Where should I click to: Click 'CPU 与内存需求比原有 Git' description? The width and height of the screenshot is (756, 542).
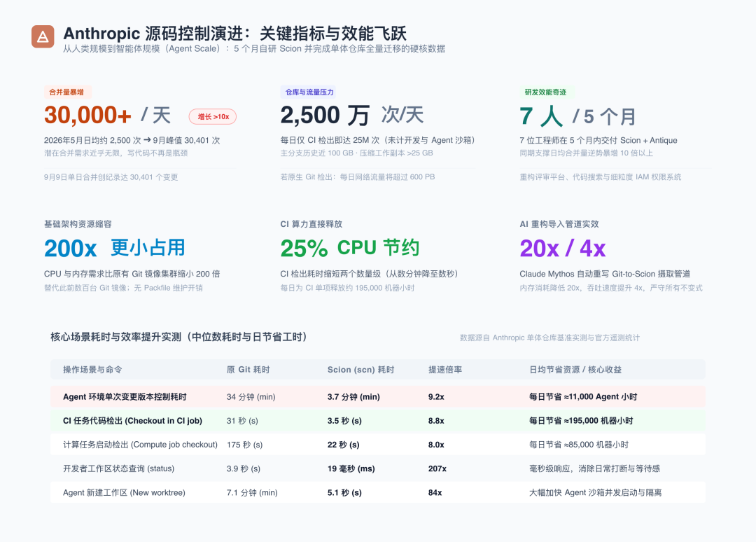coord(132,274)
